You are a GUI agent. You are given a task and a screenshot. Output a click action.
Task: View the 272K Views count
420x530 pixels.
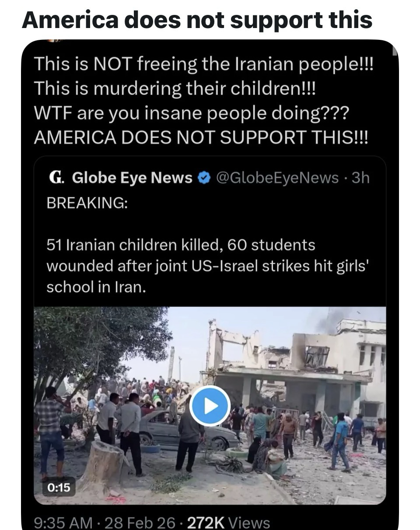pos(228,523)
